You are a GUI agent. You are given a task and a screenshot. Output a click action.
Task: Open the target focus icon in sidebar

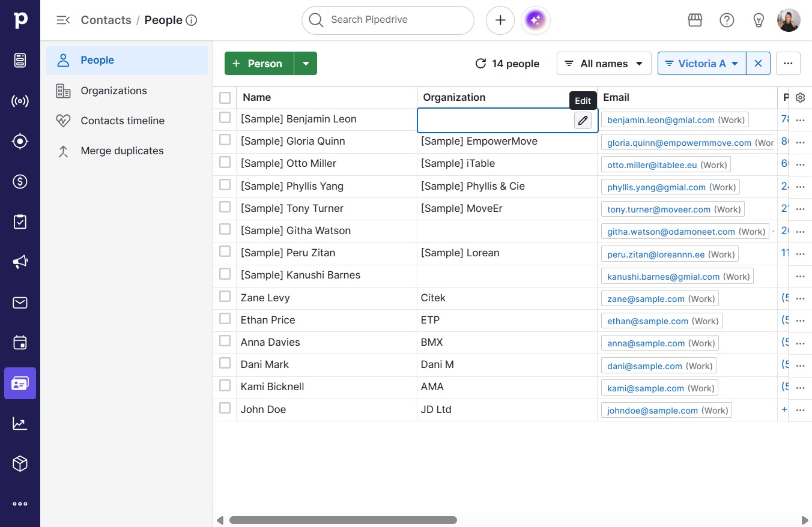coord(20,141)
